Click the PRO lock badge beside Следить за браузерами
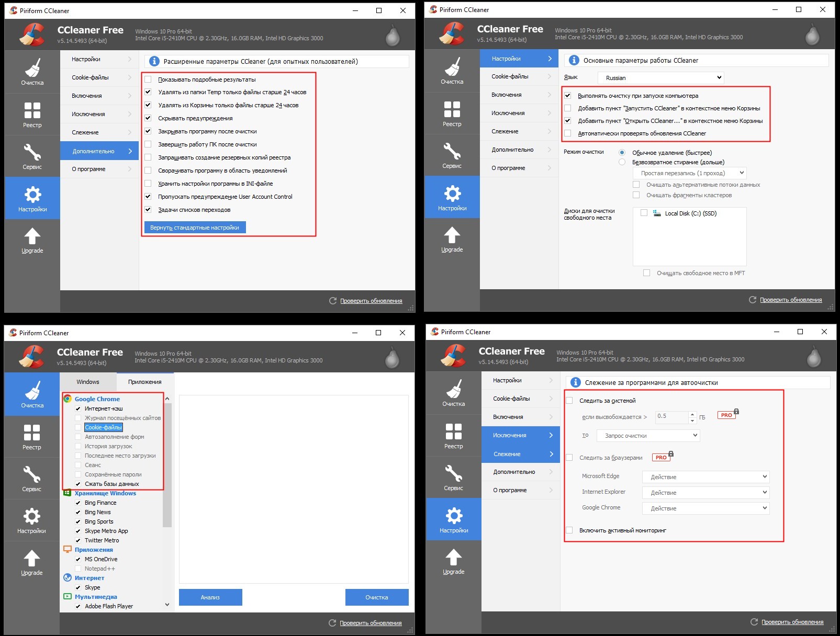The width and height of the screenshot is (840, 636). 663,457
